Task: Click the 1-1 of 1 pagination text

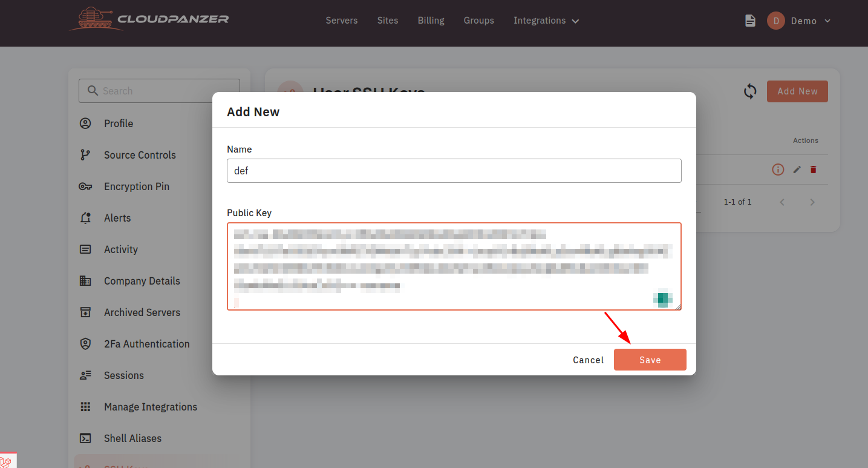Action: 737,202
